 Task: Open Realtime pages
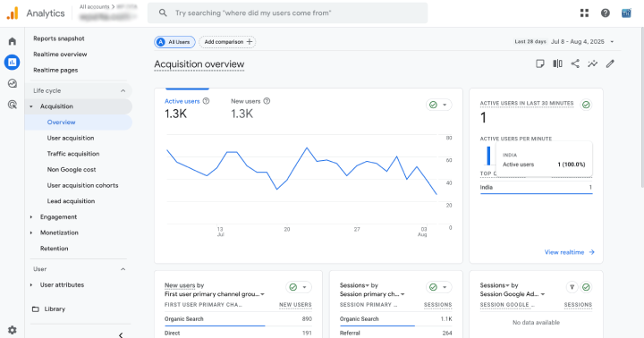(x=55, y=70)
